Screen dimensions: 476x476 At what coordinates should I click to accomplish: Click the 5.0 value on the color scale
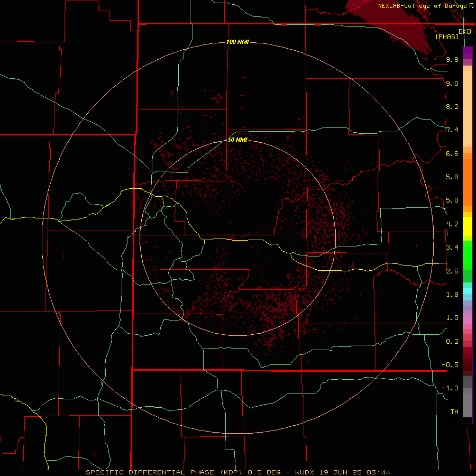(x=452, y=200)
